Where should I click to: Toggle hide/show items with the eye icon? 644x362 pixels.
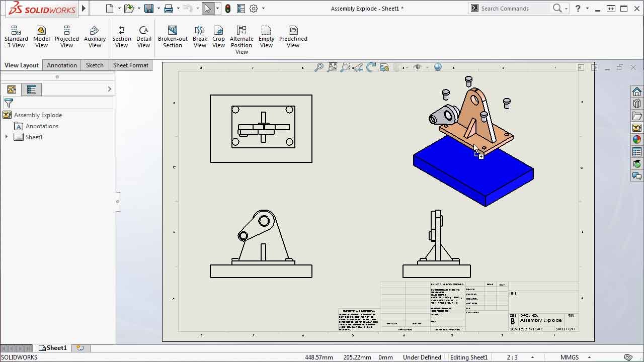pyautogui.click(x=417, y=67)
